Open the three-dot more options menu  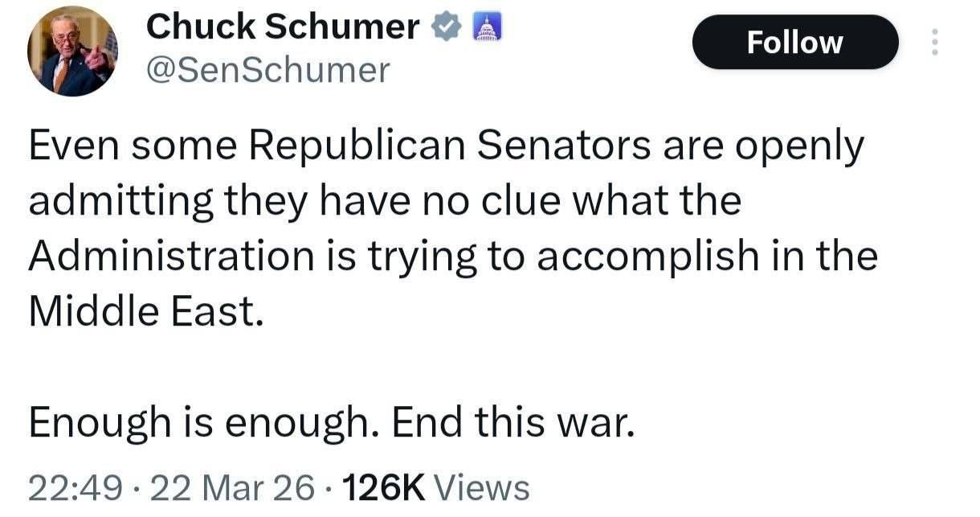[934, 42]
